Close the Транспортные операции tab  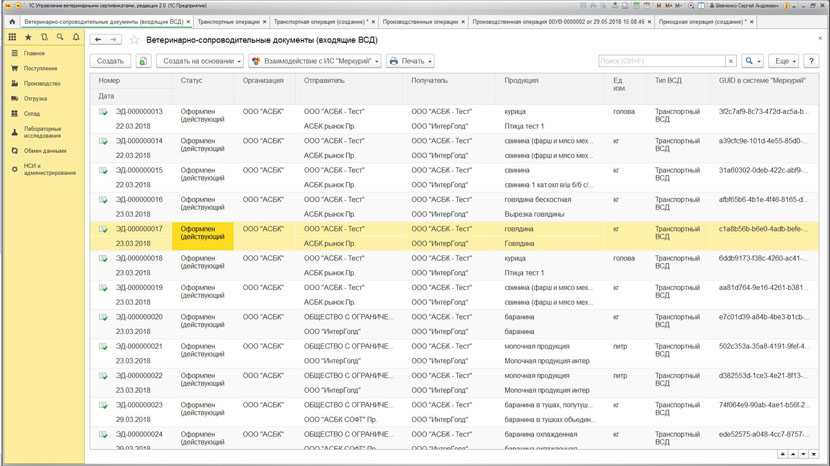pos(265,22)
